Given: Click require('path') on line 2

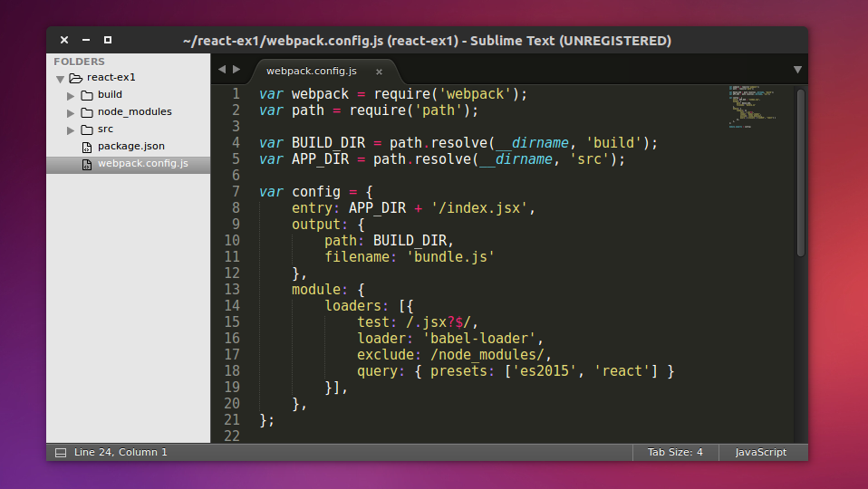Looking at the screenshot, I should pos(410,110).
